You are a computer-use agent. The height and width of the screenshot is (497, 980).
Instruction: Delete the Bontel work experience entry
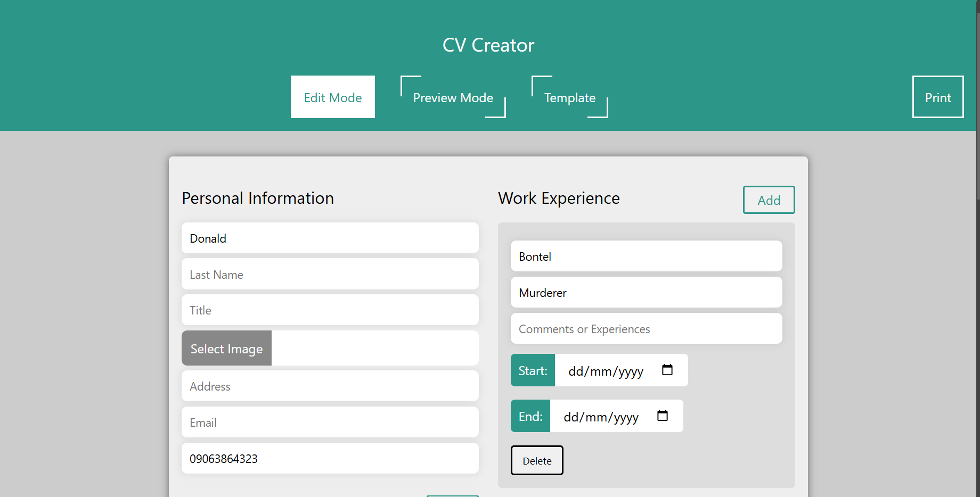coord(537,460)
